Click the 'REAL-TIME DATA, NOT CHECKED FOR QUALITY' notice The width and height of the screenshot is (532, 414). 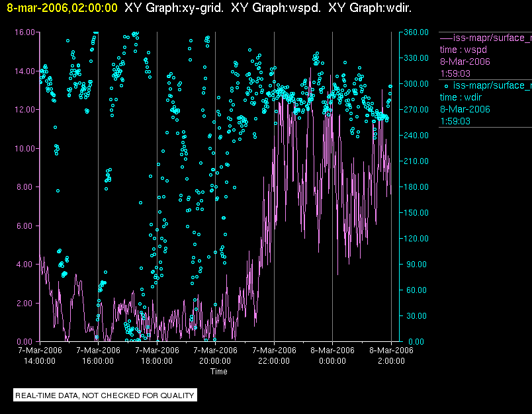point(105,395)
